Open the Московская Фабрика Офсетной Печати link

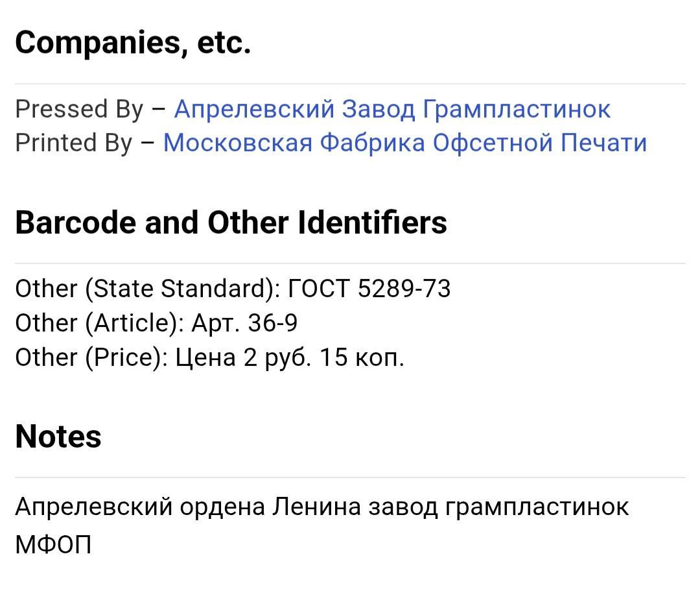(x=405, y=143)
